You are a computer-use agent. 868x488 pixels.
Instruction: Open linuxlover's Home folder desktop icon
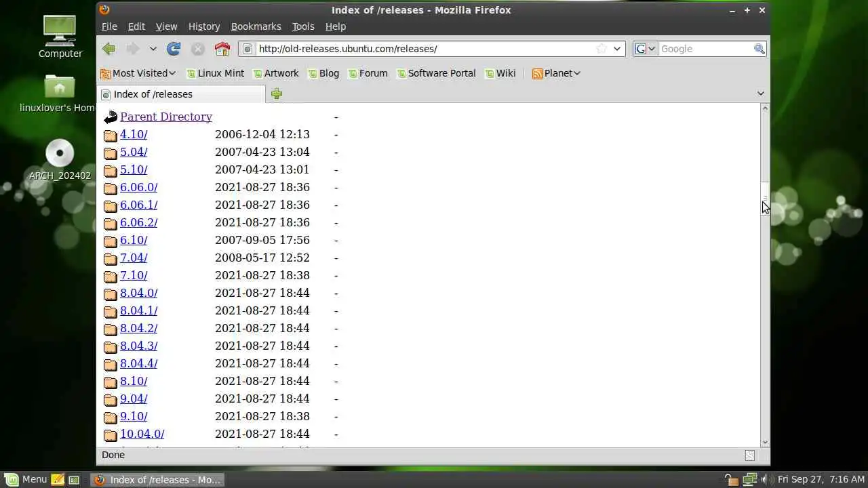point(58,94)
